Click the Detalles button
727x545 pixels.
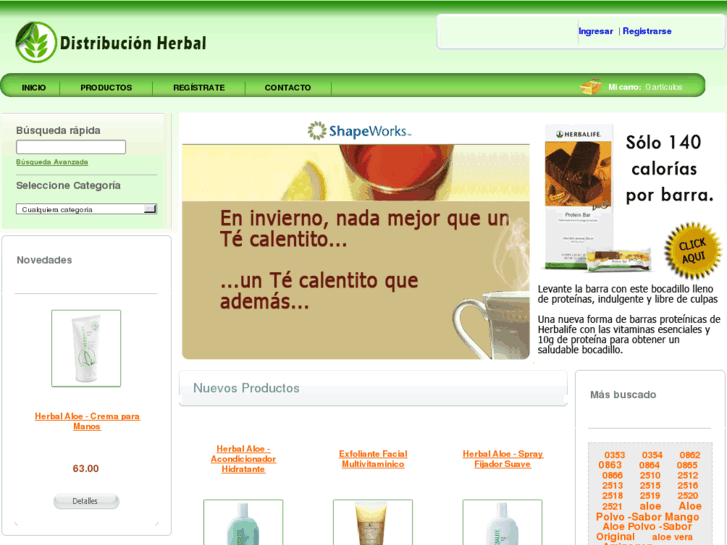(86, 501)
